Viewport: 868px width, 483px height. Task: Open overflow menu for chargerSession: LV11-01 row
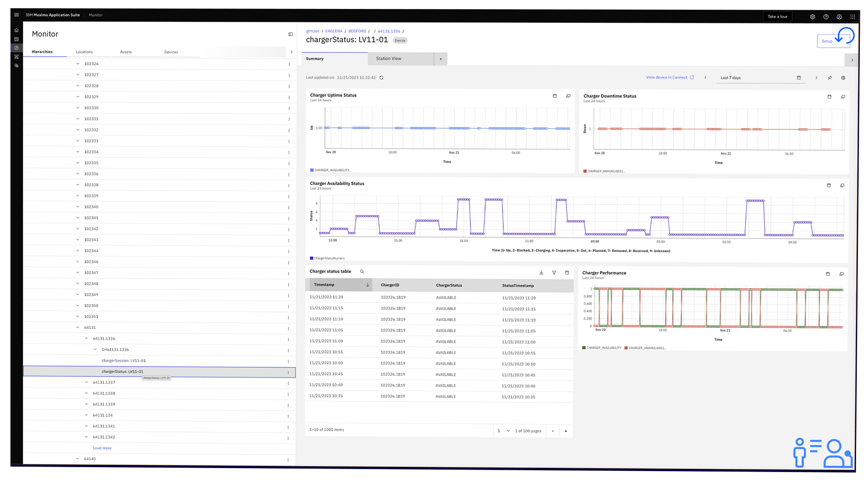(288, 361)
